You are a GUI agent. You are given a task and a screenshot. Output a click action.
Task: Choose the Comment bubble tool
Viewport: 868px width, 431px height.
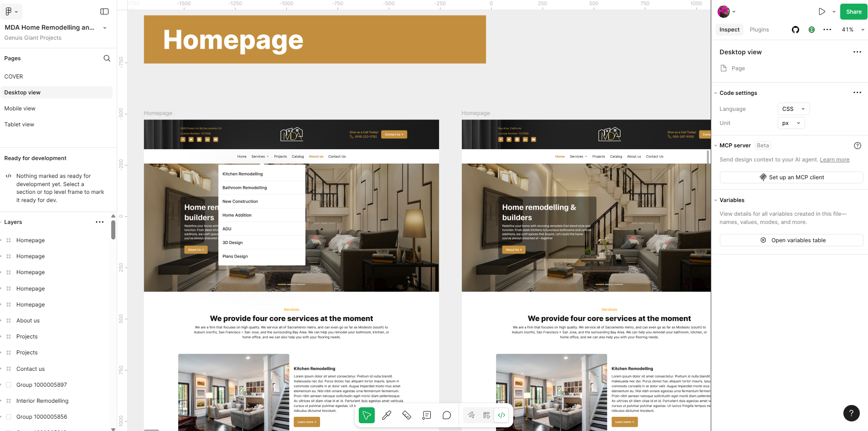coord(447,415)
